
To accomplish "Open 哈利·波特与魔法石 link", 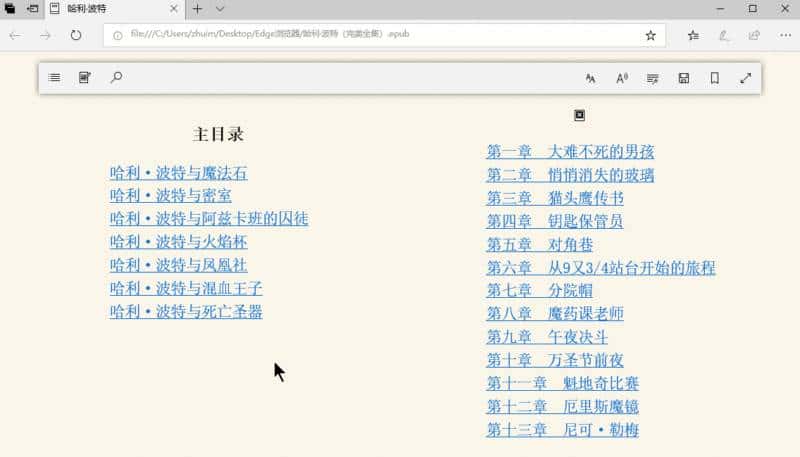I will (x=179, y=173).
